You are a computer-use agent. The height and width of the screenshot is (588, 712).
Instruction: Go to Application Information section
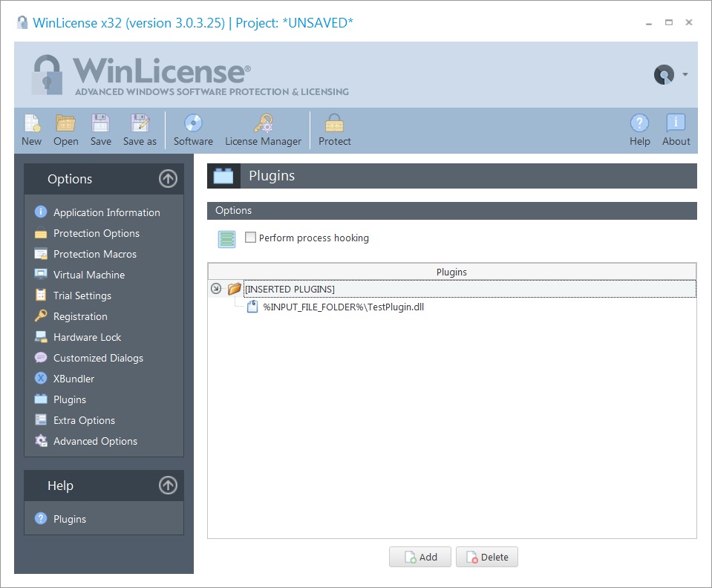[106, 212]
